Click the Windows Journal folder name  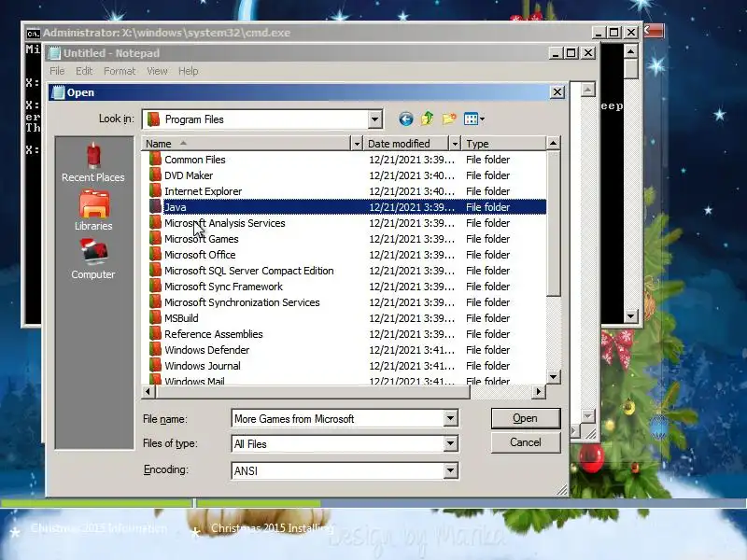coord(203,365)
